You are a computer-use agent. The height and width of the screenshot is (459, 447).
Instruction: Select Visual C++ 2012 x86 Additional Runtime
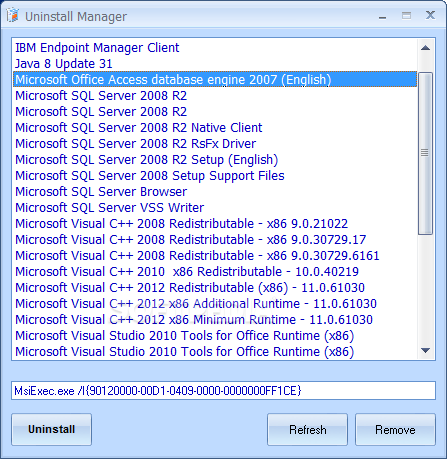[215, 304]
